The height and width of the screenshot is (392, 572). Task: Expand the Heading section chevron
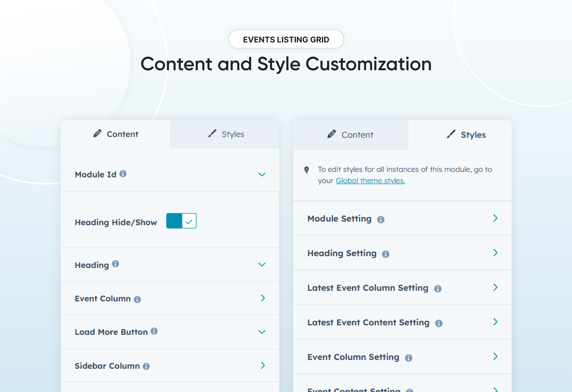coord(262,264)
